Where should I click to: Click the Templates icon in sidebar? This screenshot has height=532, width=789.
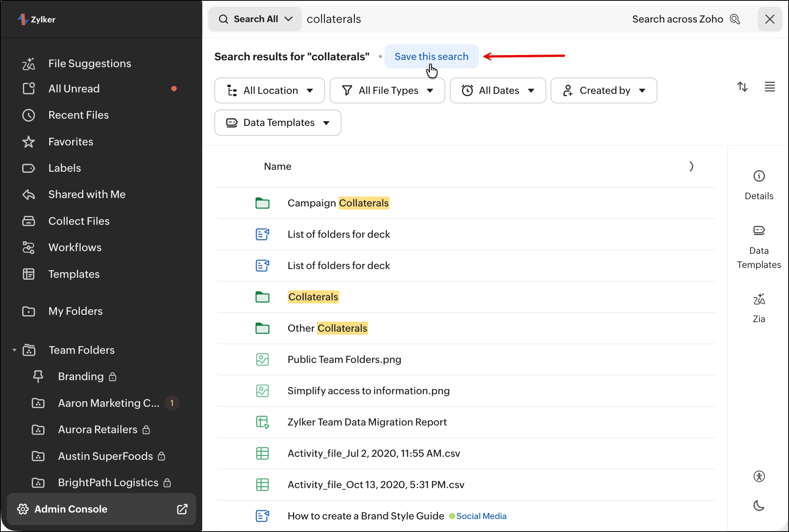tap(29, 274)
